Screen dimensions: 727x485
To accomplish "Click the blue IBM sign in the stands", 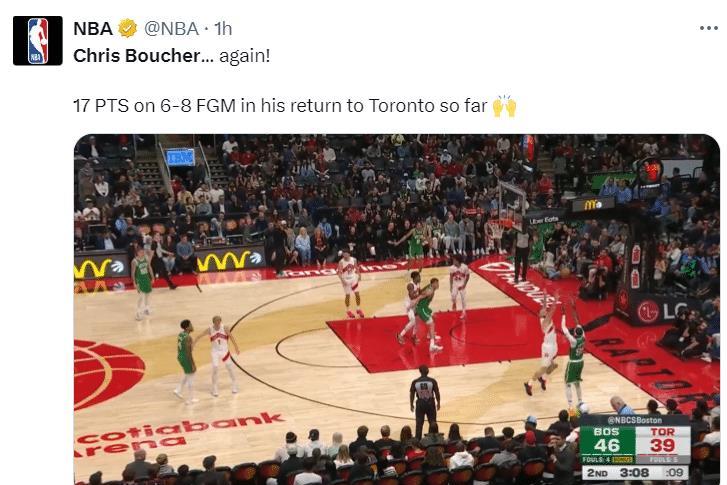I will 180,158.
